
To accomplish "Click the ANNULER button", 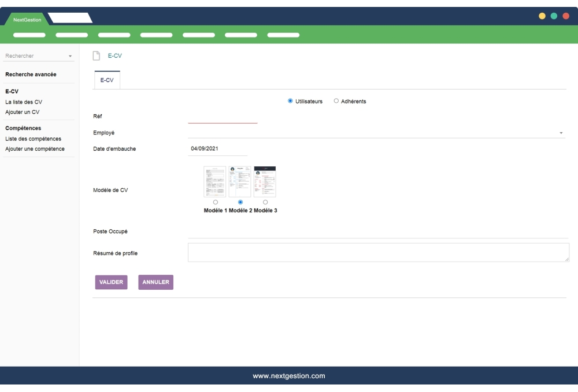I will click(x=155, y=282).
